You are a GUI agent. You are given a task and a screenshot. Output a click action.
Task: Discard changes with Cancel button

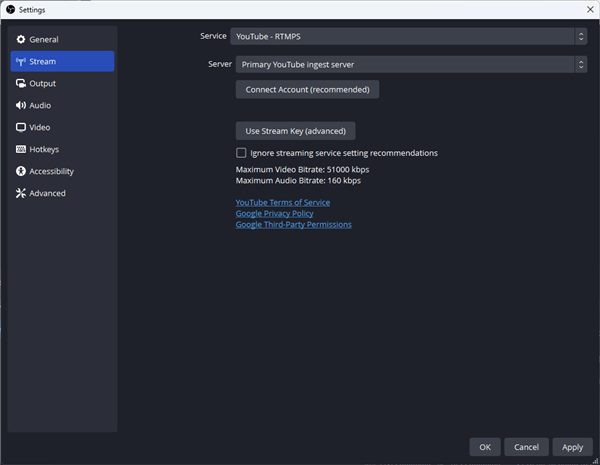tap(526, 447)
